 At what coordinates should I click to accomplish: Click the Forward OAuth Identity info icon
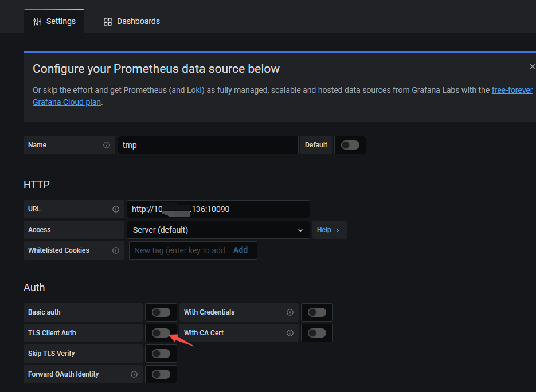tap(134, 374)
